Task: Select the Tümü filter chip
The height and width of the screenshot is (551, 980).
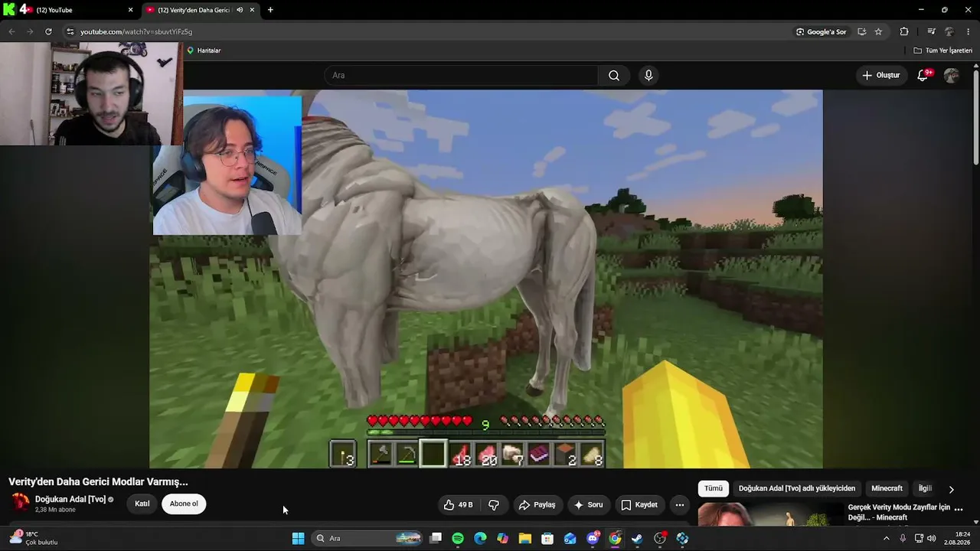Action: click(x=714, y=488)
